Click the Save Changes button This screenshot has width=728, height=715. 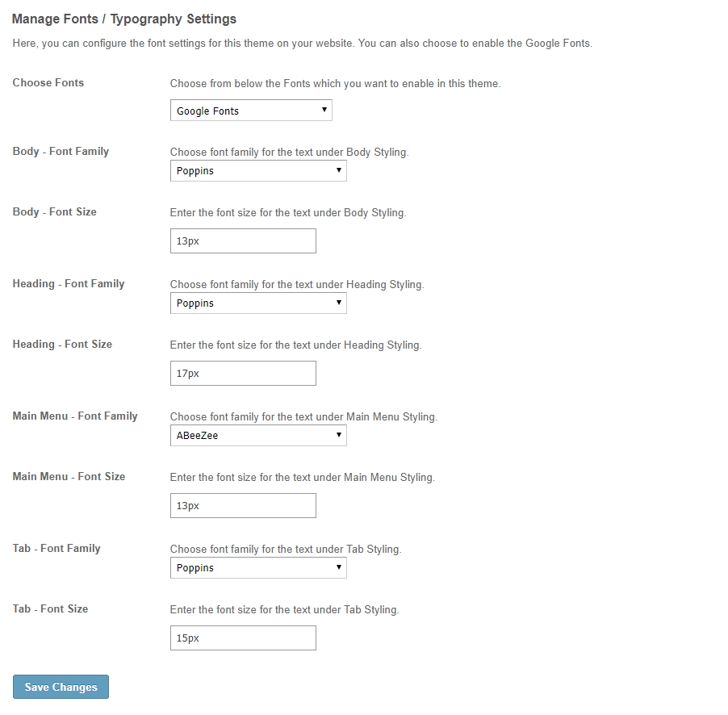pyautogui.click(x=61, y=687)
